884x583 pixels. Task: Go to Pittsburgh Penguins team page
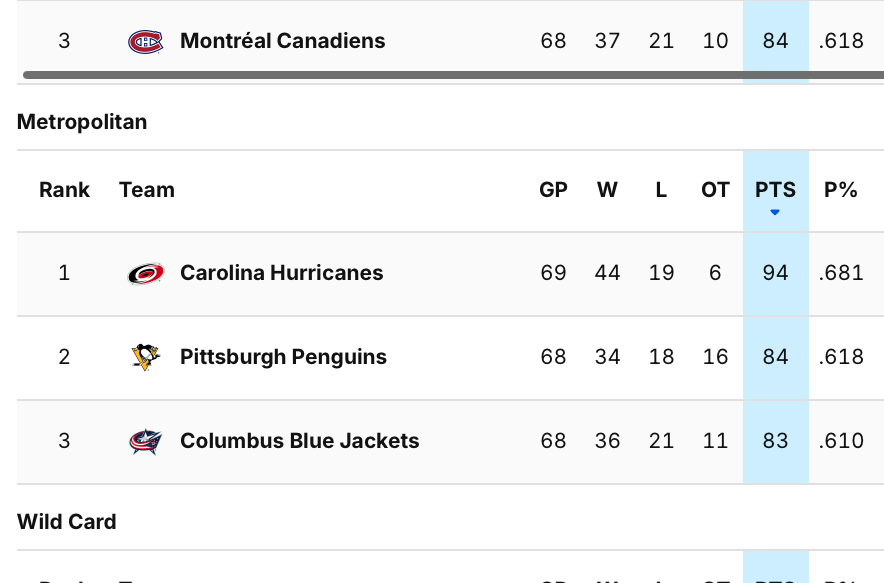point(283,357)
